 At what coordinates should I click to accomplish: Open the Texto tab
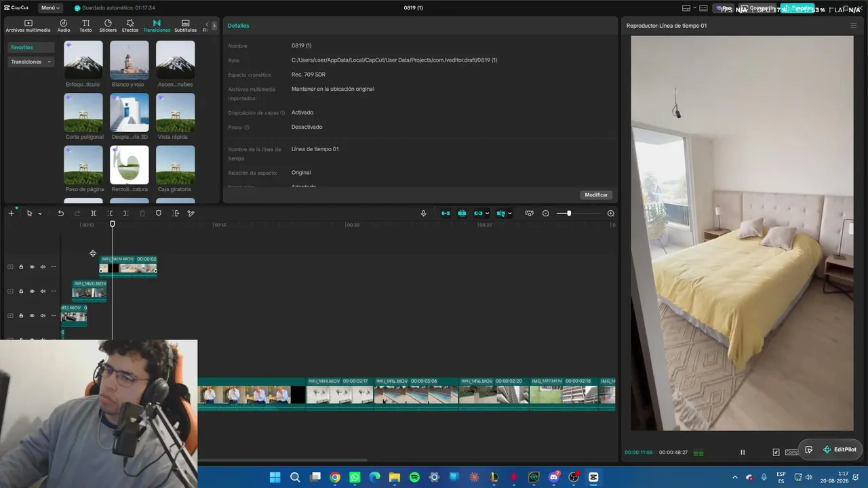coord(85,26)
